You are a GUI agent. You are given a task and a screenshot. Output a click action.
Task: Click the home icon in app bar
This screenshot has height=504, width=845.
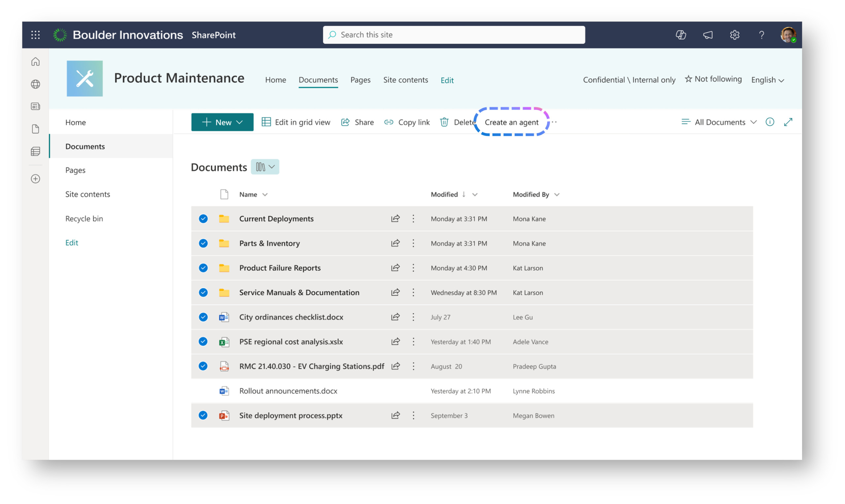coord(35,61)
